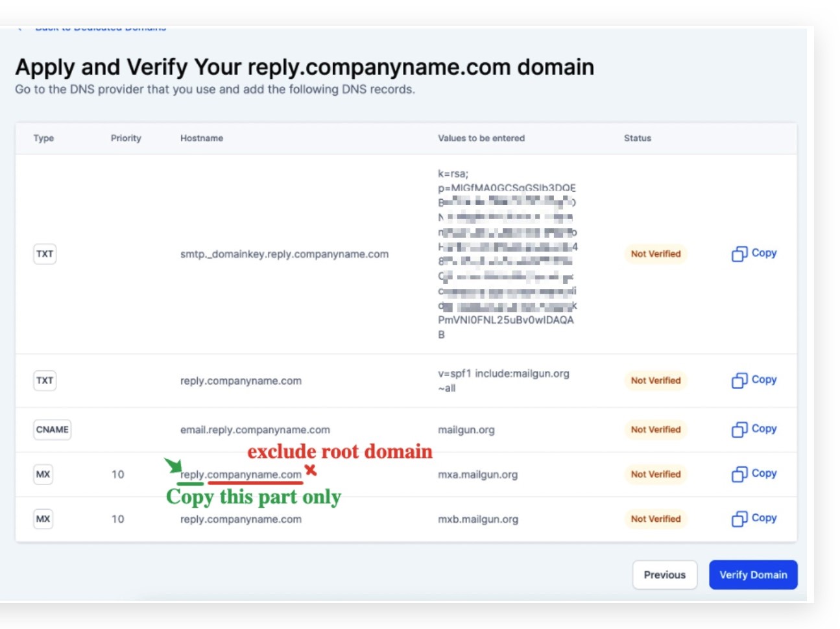Copy the mxa.mailgun.org MX record
Screen dimensions: 840x629
754,474
